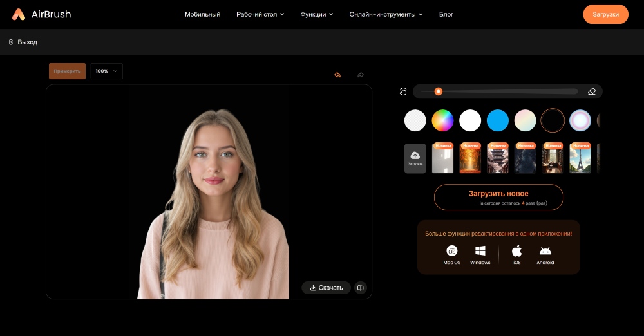The height and width of the screenshot is (336, 644).
Task: Toggle the before/after compare icon
Action: (x=360, y=288)
